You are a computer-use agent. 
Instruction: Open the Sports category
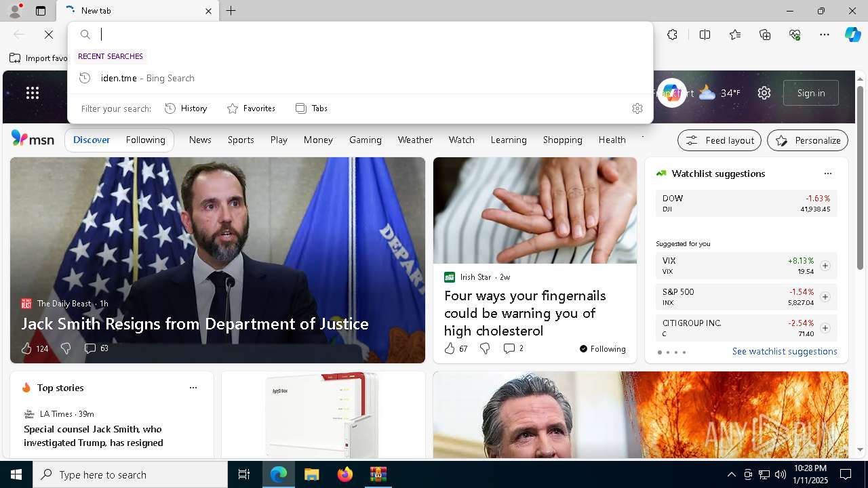point(241,140)
